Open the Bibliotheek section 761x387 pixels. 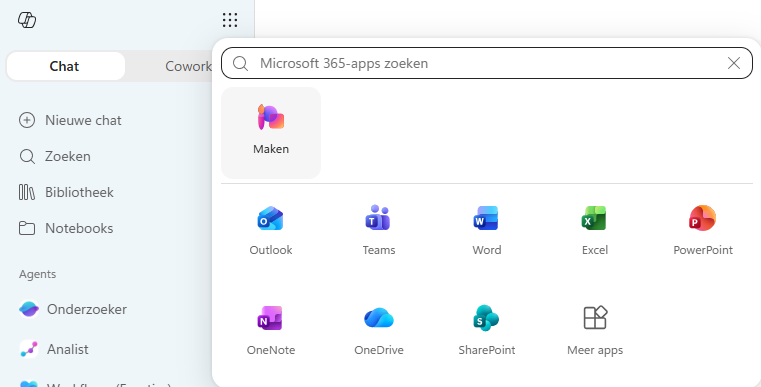click(x=66, y=192)
